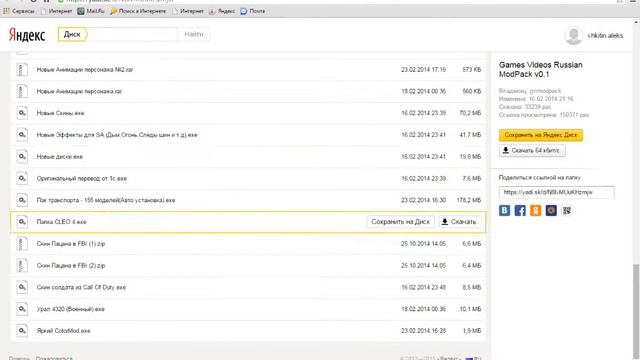Click file name Новые Анимации персонажа №2.rar
640x360 pixels.
[x=85, y=70]
